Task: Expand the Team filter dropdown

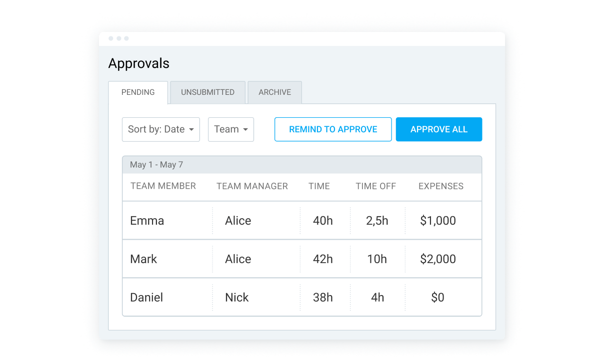Action: pyautogui.click(x=231, y=129)
